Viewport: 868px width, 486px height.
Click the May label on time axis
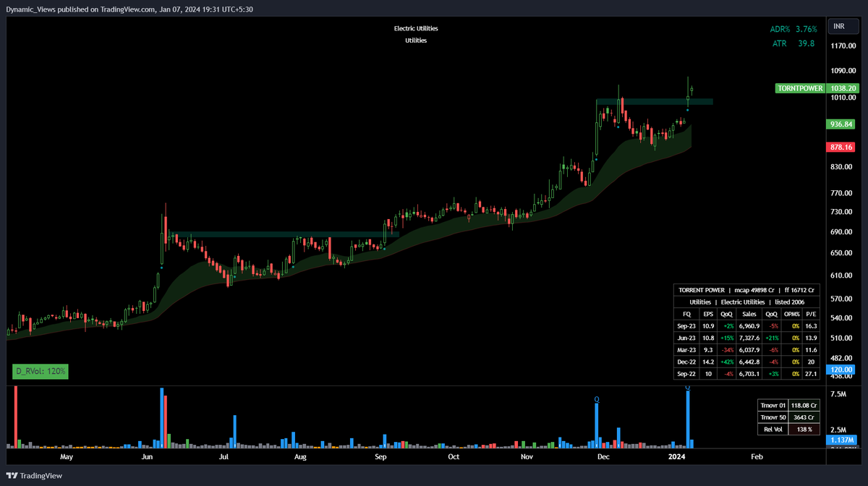(67, 457)
